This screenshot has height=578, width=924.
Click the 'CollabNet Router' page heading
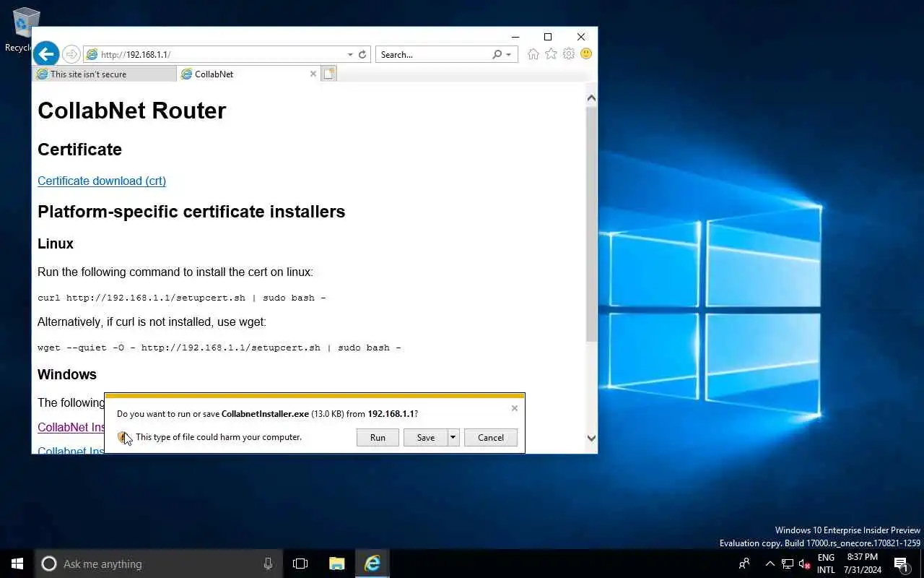click(x=132, y=111)
